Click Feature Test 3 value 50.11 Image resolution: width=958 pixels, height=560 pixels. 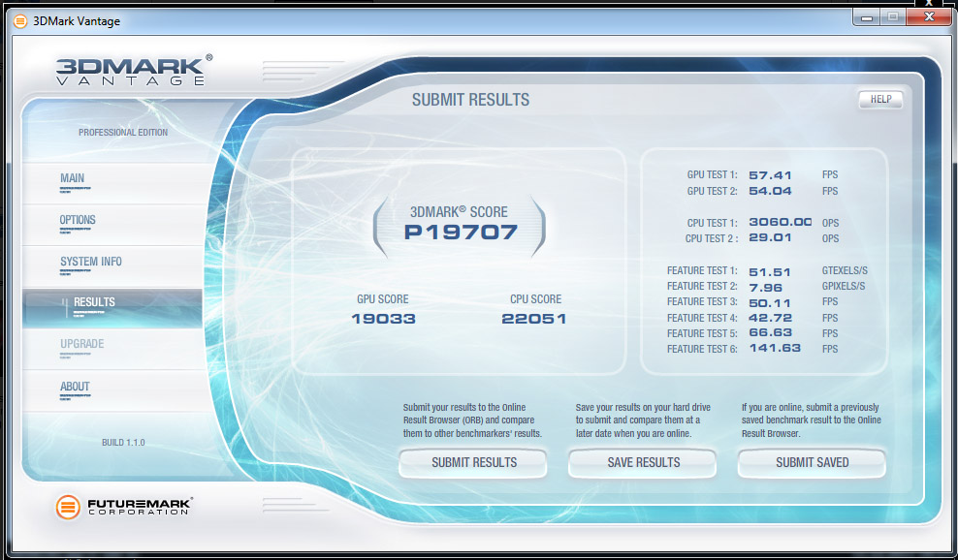pyautogui.click(x=770, y=303)
